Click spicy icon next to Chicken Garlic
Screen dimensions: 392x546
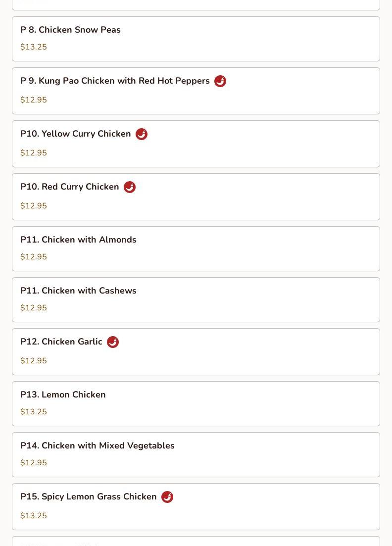pos(113,342)
